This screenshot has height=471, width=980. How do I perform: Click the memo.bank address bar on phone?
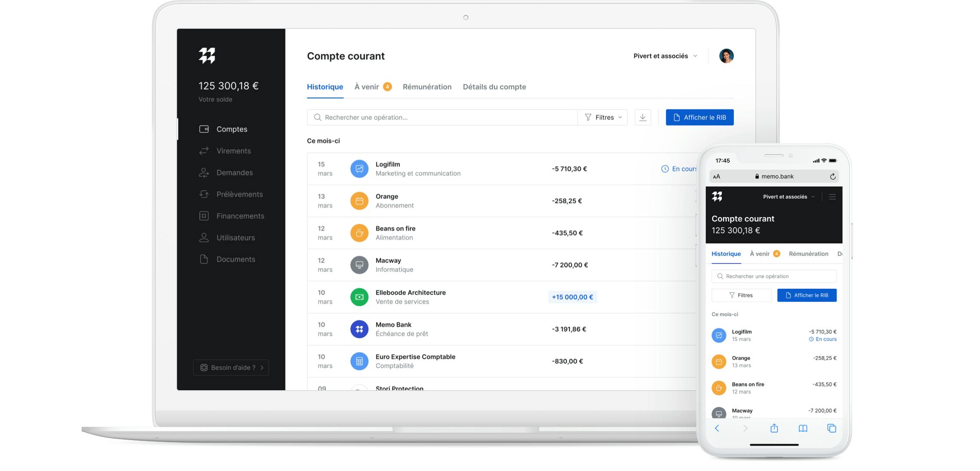(774, 176)
